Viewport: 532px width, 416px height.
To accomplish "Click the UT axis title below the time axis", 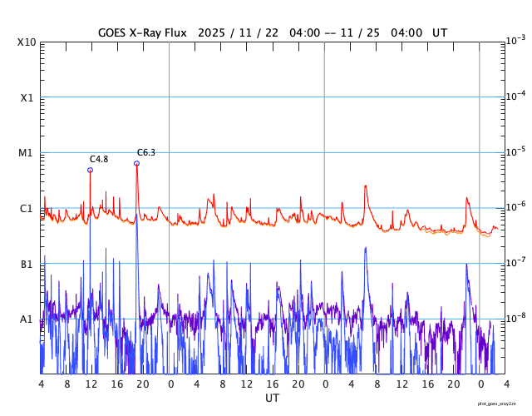I will 272,399.
